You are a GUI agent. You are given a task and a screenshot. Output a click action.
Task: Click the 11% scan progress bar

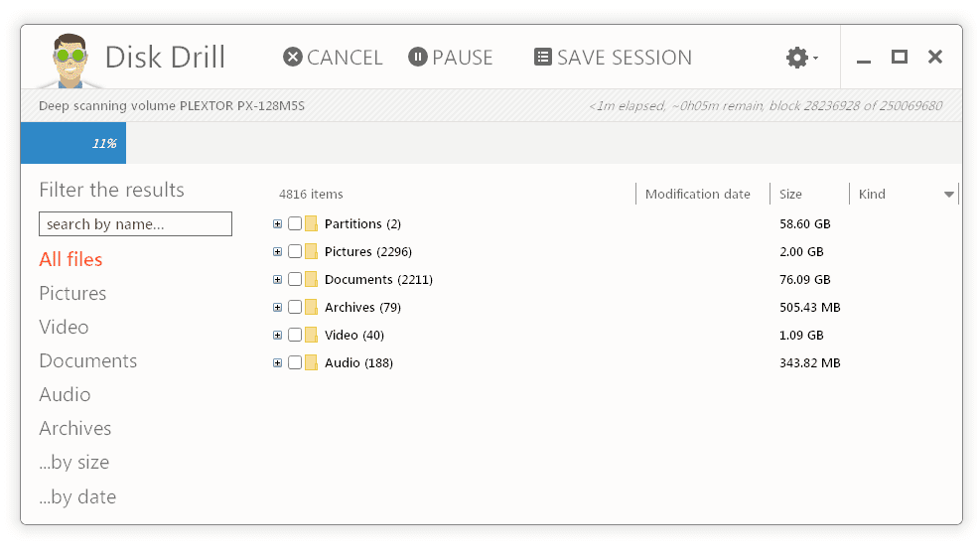point(73,143)
